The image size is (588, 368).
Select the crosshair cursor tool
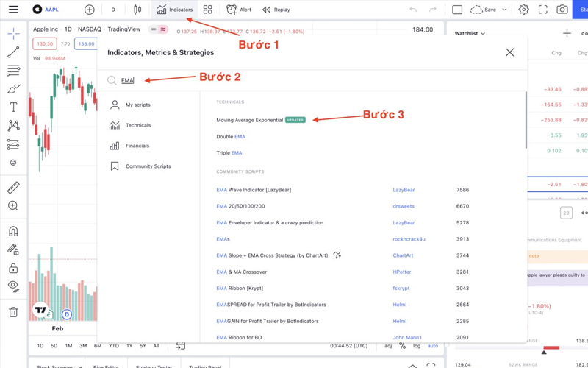click(x=13, y=33)
